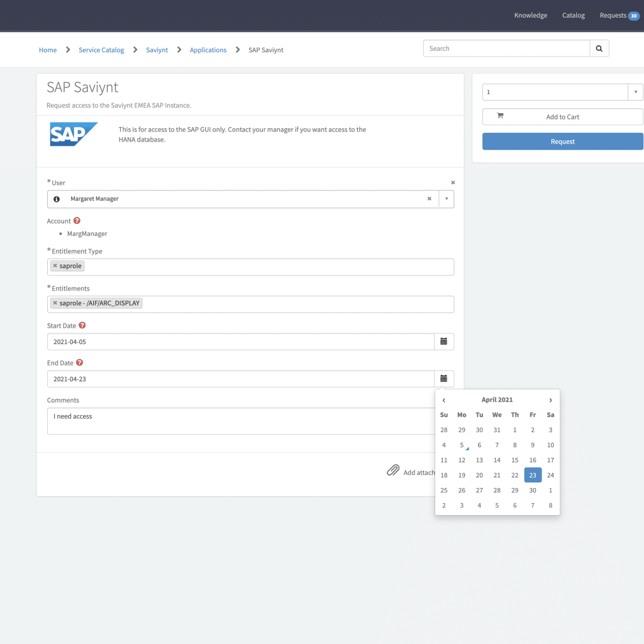Screen dimensions: 644x644
Task: Advance calendar to next month
Action: tap(550, 400)
